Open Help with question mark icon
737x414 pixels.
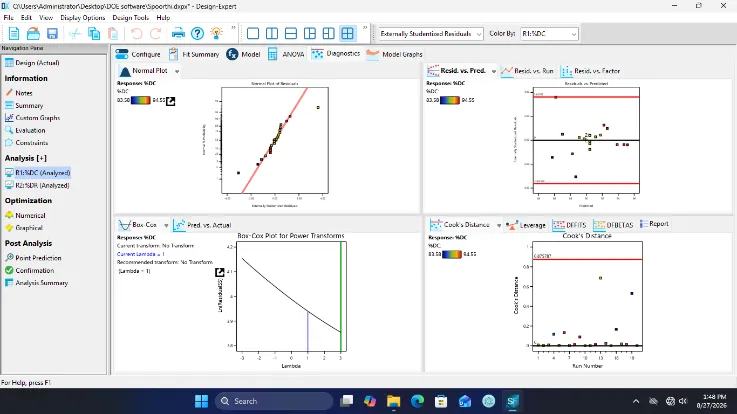tap(197, 33)
